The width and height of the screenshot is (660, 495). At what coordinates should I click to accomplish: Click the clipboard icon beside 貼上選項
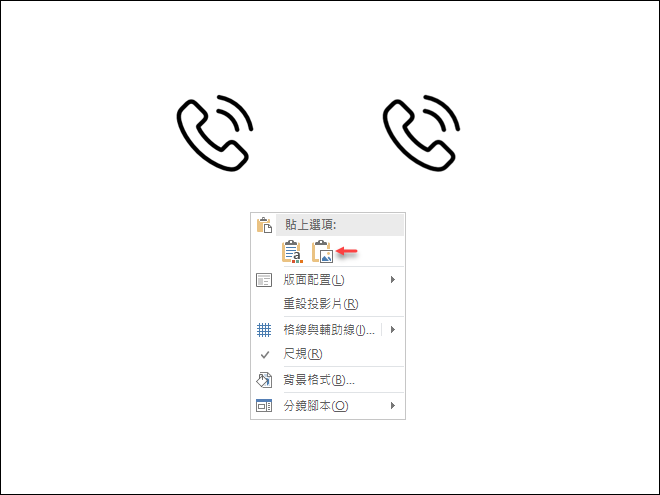pos(264,225)
